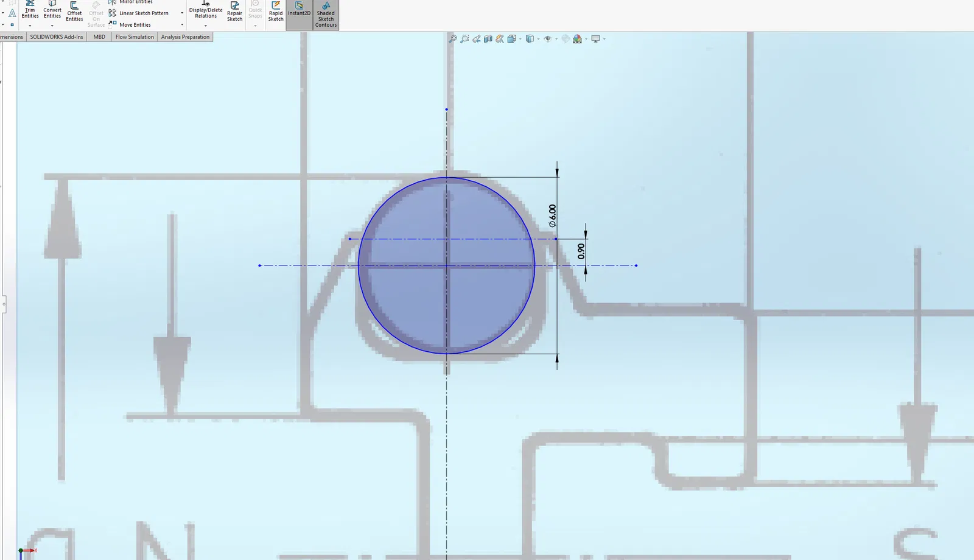Expand the Trim Entities dropdown arrow
This screenshot has width=974, height=560.
[30, 26]
